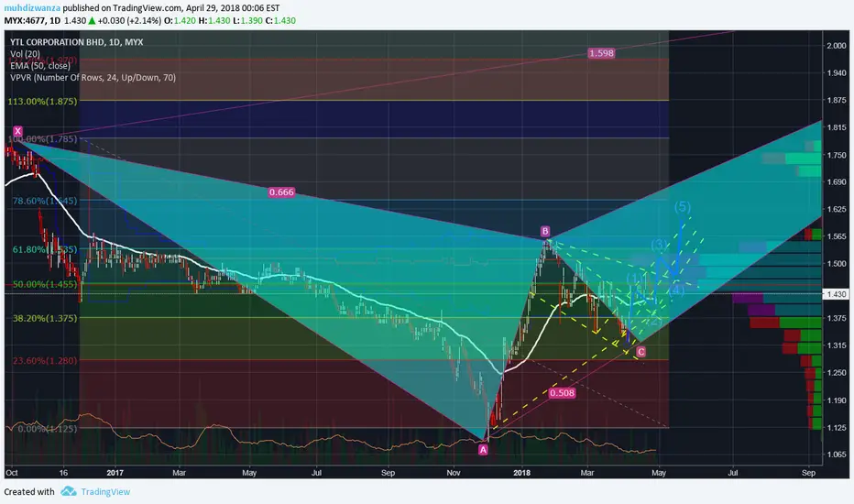This screenshot has height=504, width=854.
Task: Click the Sep label at right of time axis
Action: (809, 473)
